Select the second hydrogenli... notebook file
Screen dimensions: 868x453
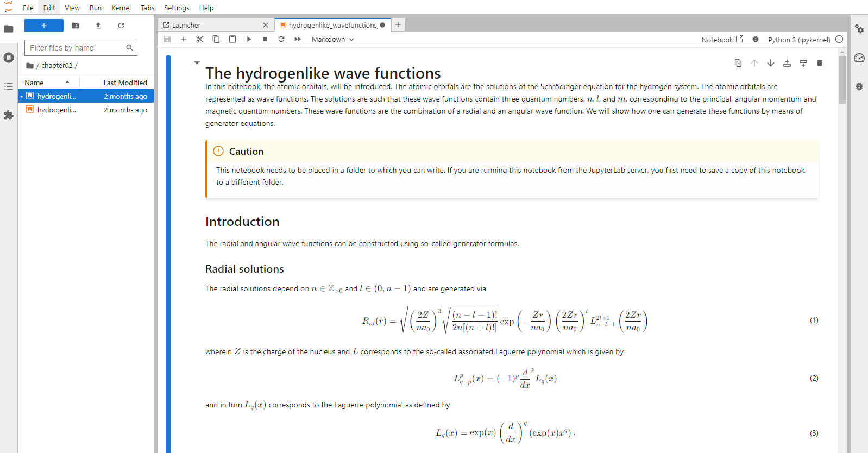point(86,110)
